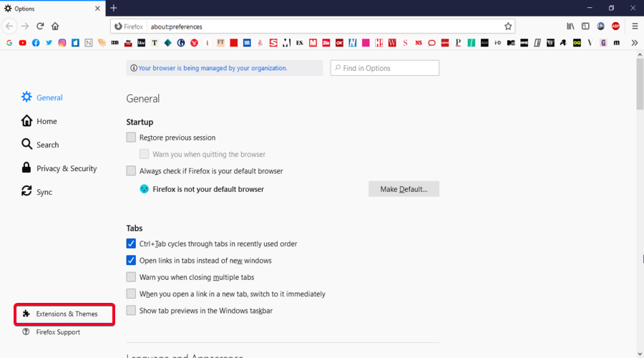Open the YouTube bookmark icon
644x358 pixels.
pos(23,43)
